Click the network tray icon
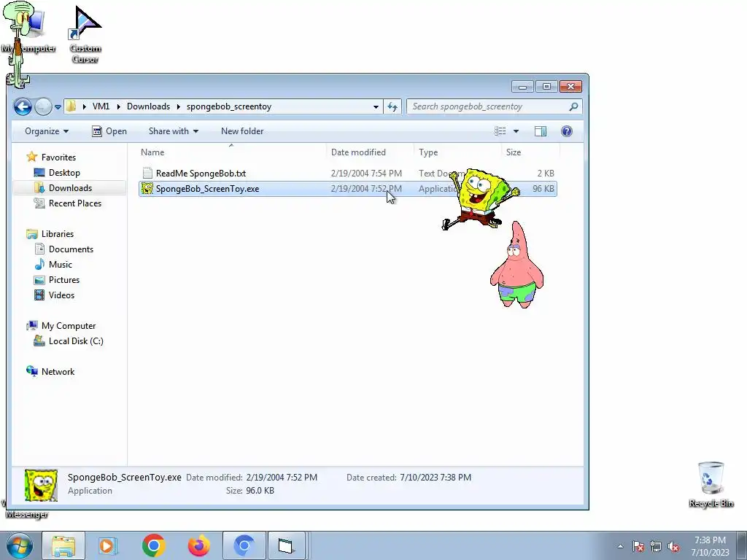747x560 pixels. 656,546
